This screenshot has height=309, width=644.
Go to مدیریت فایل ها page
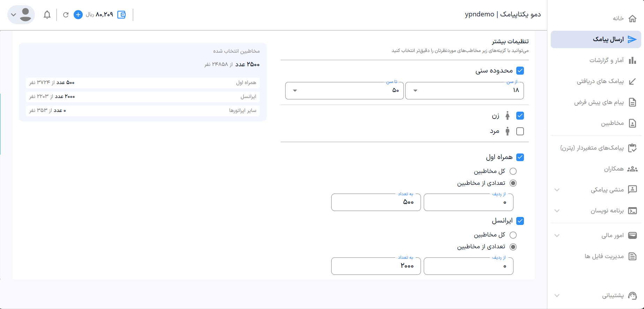tap(604, 256)
